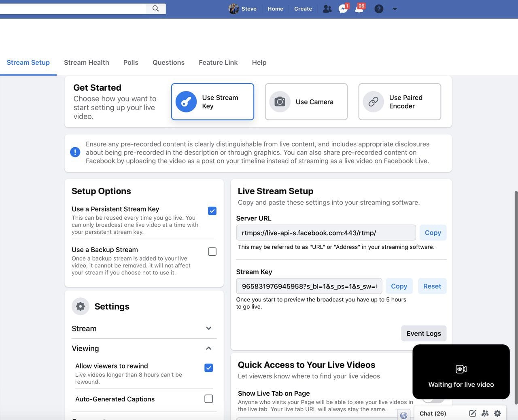Viewport: 518px width, 420px height.
Task: Toggle the Show Live Tab on Page switch
Action: (x=433, y=400)
